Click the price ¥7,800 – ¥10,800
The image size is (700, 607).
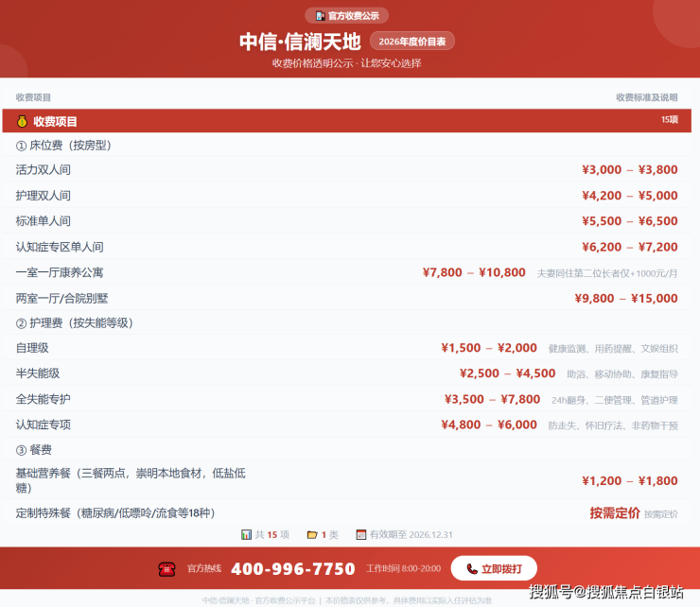[x=474, y=272]
